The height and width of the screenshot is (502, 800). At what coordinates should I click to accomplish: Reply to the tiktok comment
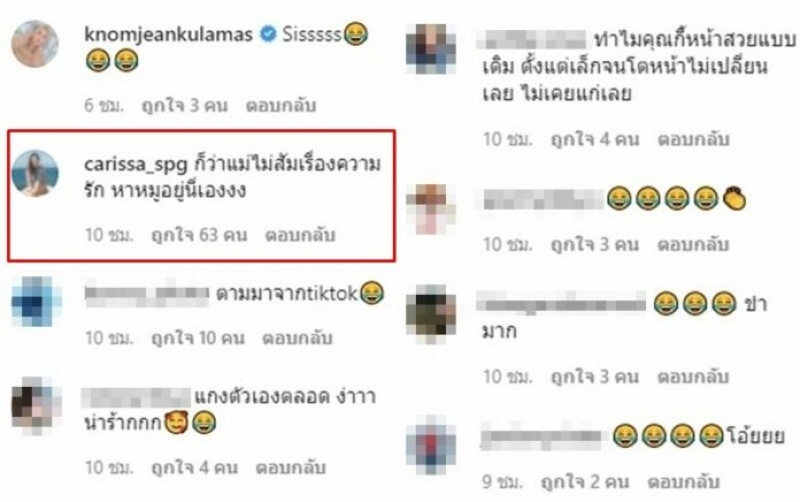point(297,338)
